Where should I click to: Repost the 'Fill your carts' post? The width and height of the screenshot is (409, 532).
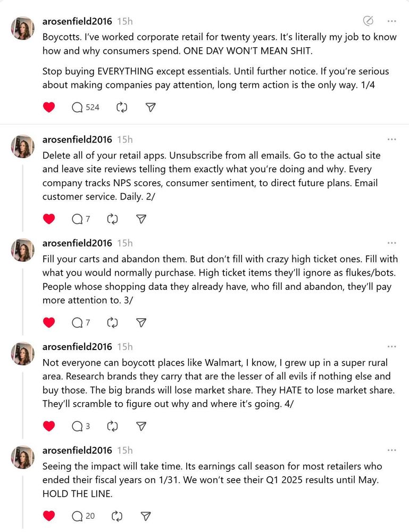pos(112,322)
